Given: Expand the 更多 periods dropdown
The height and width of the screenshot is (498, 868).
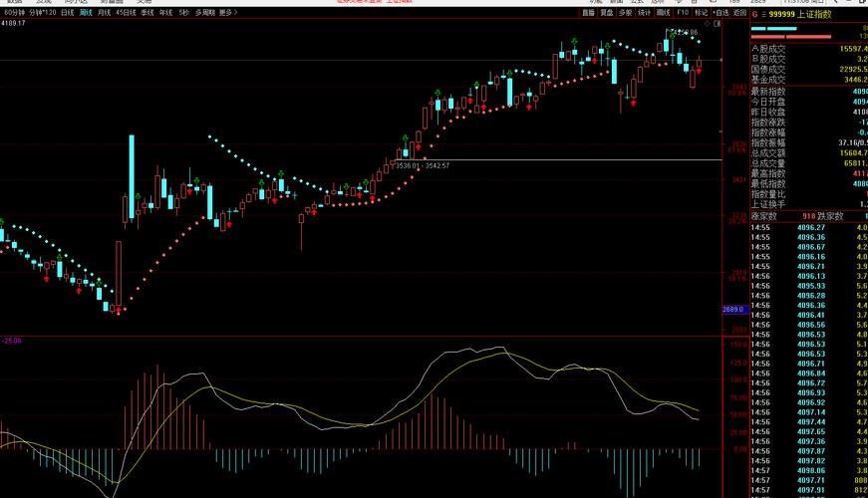Looking at the screenshot, I should click(x=228, y=12).
